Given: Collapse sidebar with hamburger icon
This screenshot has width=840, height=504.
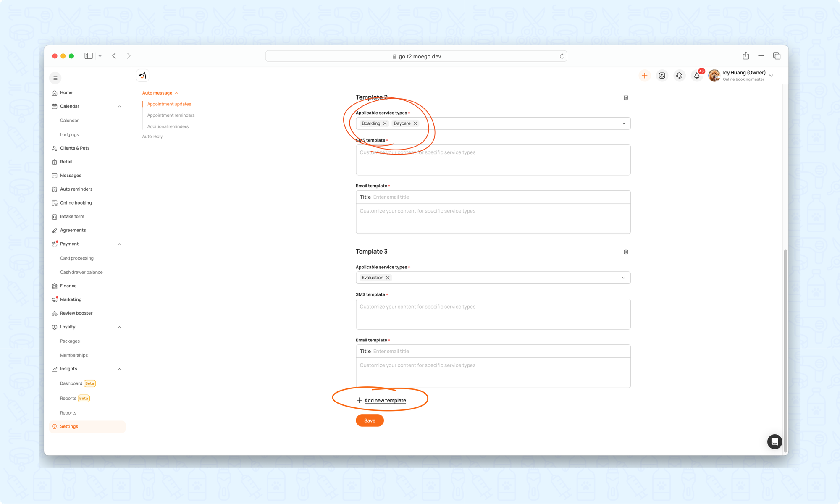Looking at the screenshot, I should tap(55, 78).
